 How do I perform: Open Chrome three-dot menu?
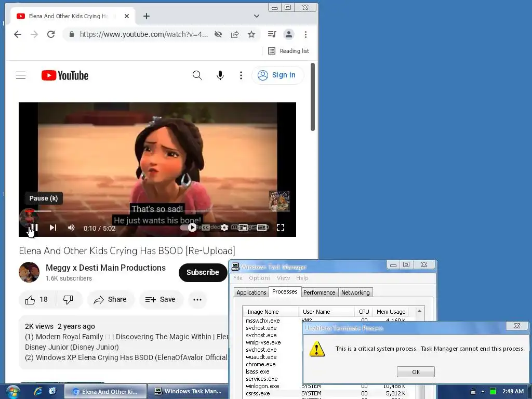pos(305,34)
